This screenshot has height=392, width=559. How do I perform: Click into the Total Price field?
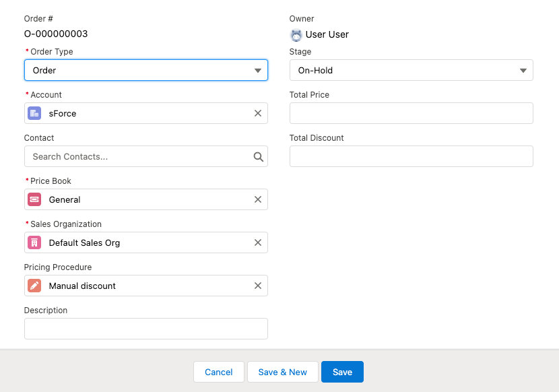(x=411, y=113)
